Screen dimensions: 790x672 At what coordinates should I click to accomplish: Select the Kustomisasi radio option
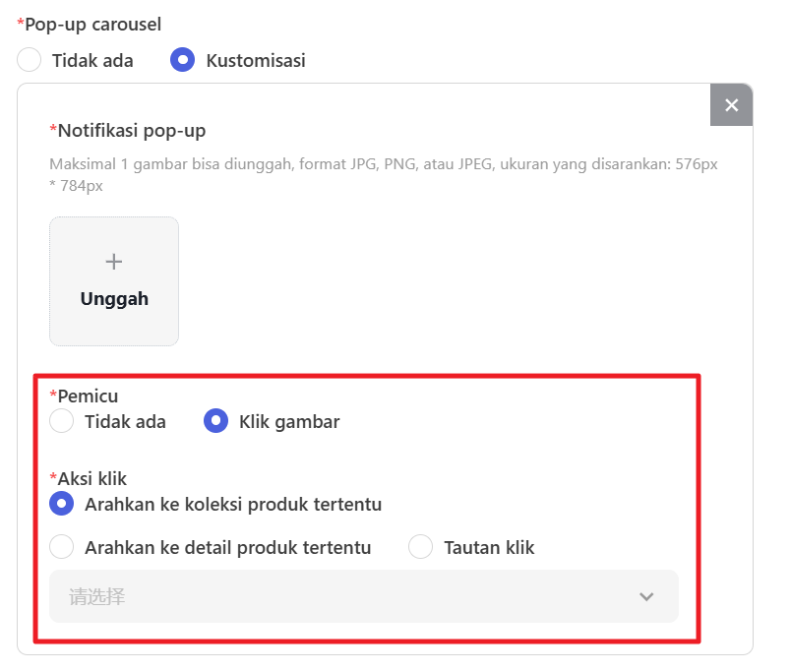point(182,60)
